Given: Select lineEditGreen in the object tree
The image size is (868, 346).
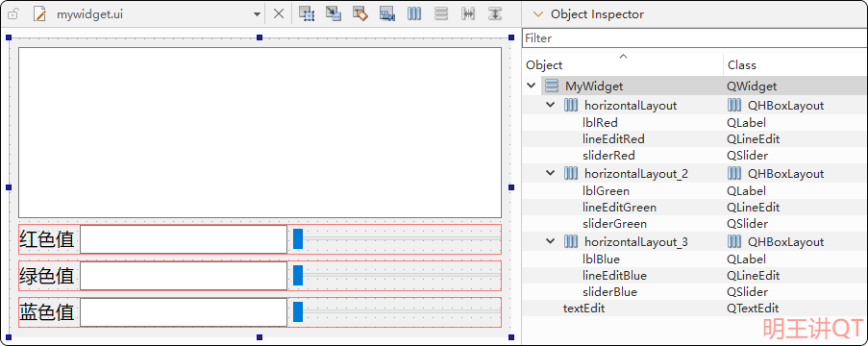Looking at the screenshot, I should [619, 208].
